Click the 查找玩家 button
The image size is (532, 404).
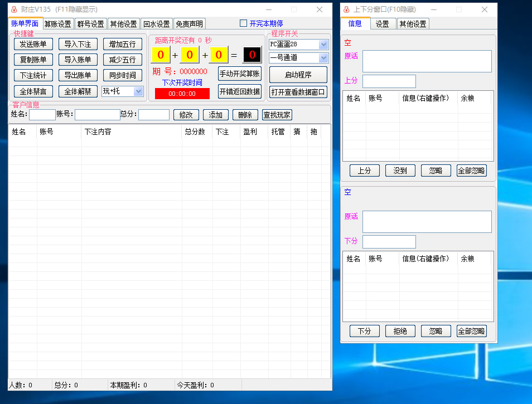(277, 115)
